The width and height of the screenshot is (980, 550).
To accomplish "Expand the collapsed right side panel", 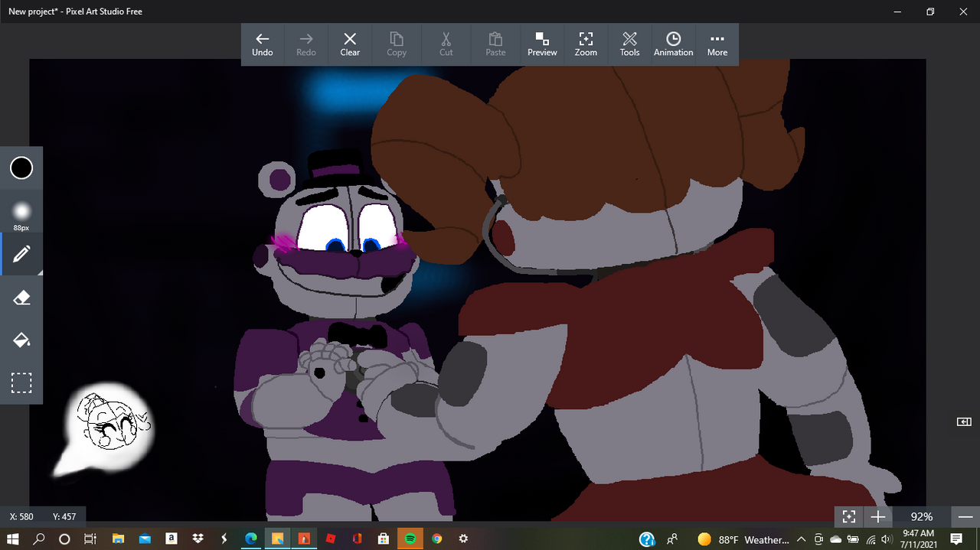I will (x=964, y=421).
